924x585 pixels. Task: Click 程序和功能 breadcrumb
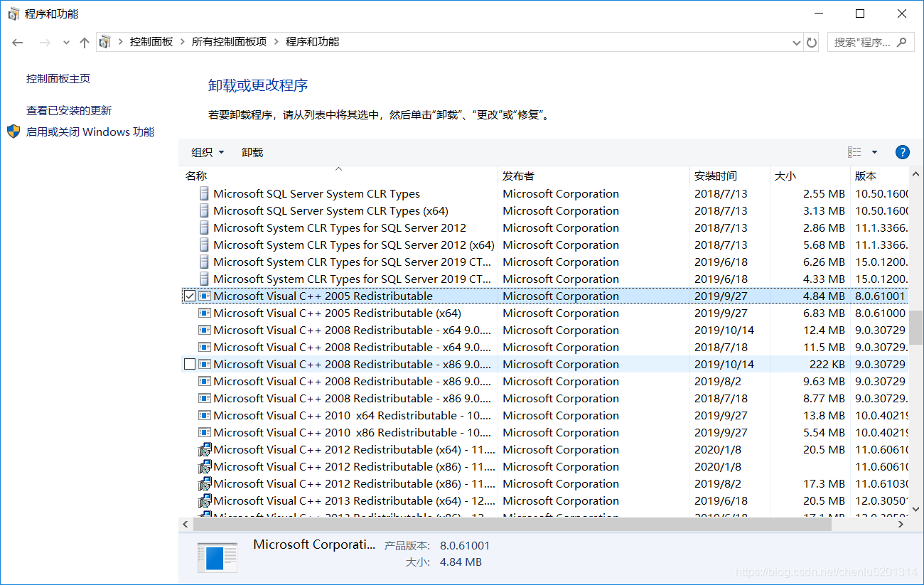click(313, 42)
